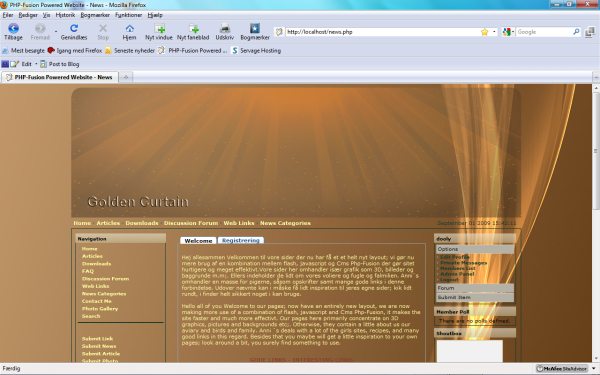Go home via the Hjem icon
Image resolution: width=600 pixels, height=375 pixels.
pyautogui.click(x=129, y=28)
